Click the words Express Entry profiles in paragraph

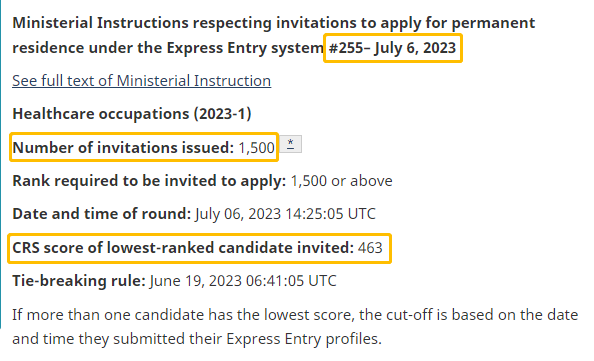(303, 339)
